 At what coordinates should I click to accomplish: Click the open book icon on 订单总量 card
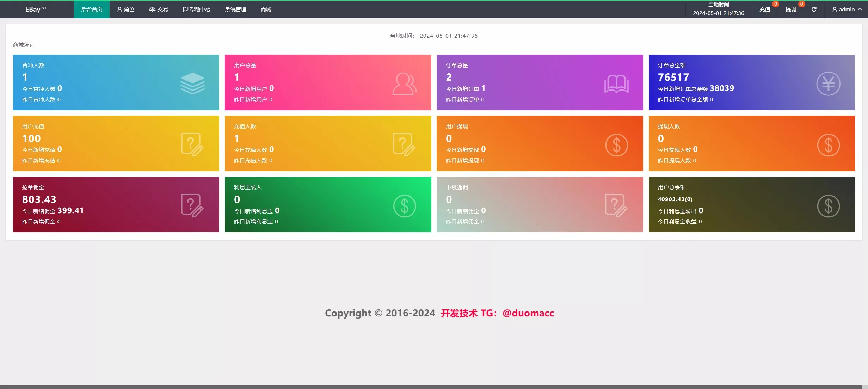coord(616,84)
